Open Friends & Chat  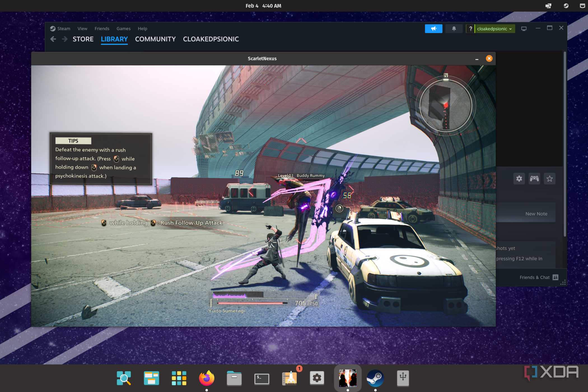[x=539, y=277]
